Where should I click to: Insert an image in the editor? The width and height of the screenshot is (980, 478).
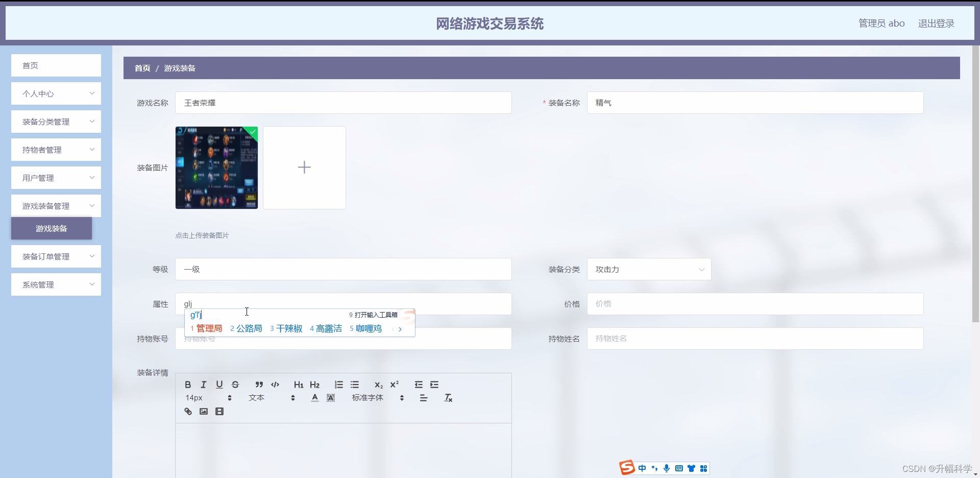pyautogui.click(x=203, y=411)
